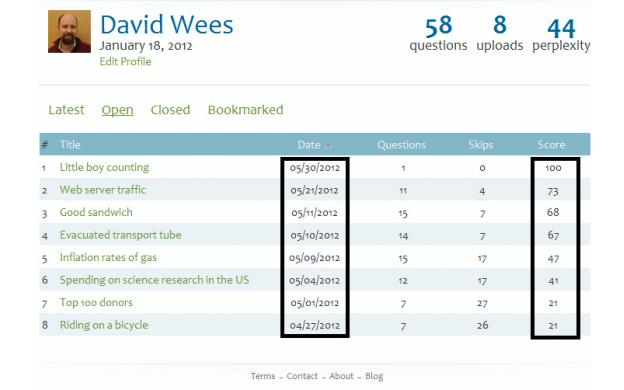The image size is (624, 390).
Task: Click questions count 12 for Spending on science
Action: click(403, 281)
